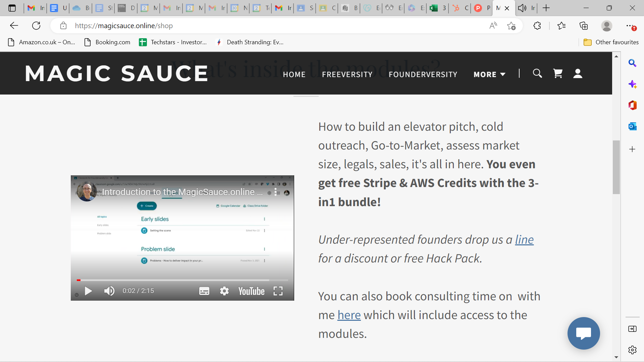Open tab actions menu icon
The image size is (644, 362).
point(12,8)
